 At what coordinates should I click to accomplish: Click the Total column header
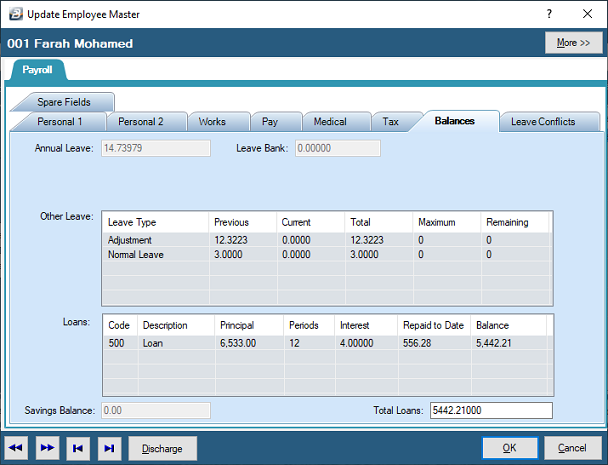point(379,222)
